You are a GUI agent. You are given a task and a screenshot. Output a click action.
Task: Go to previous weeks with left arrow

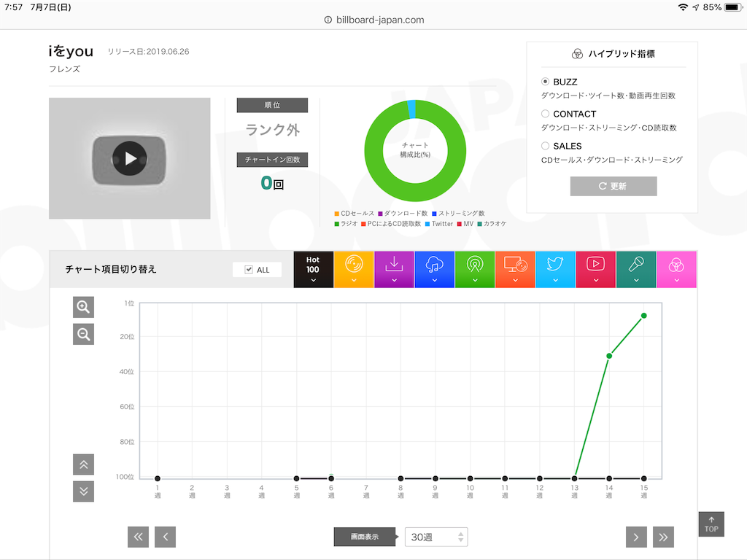pyautogui.click(x=166, y=537)
